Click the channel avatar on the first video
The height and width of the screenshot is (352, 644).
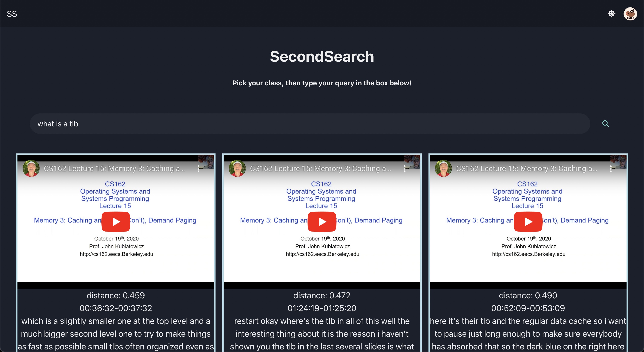[31, 168]
